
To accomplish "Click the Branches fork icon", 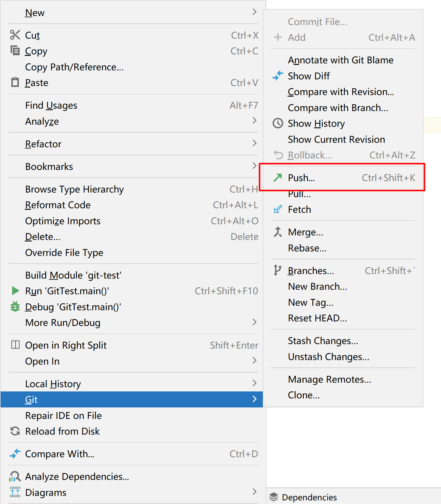I will (277, 270).
